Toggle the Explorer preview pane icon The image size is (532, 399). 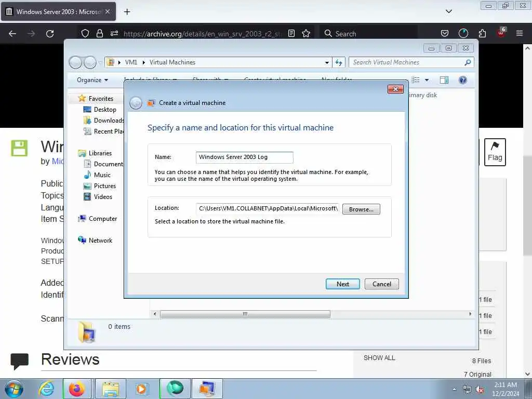click(x=444, y=80)
